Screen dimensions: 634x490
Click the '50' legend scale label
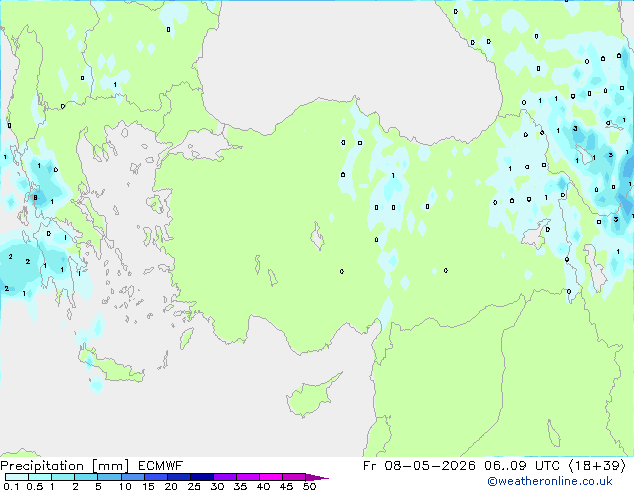(309, 486)
